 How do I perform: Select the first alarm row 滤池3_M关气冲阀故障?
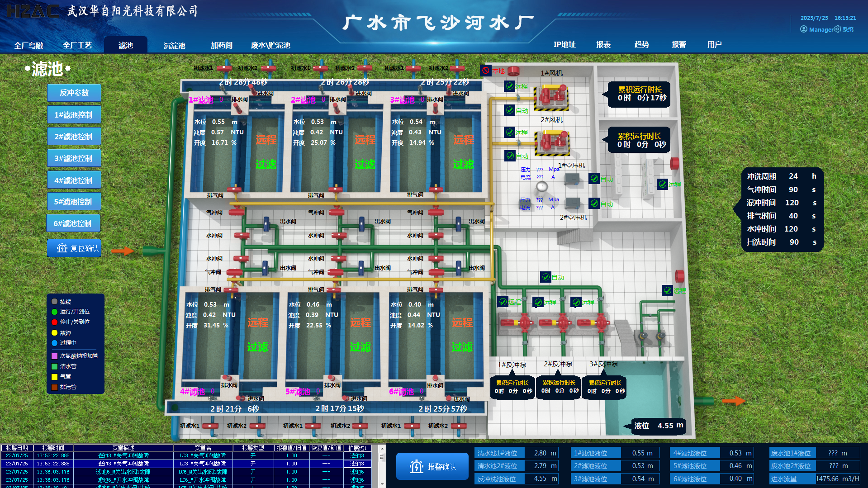pyautogui.click(x=186, y=455)
